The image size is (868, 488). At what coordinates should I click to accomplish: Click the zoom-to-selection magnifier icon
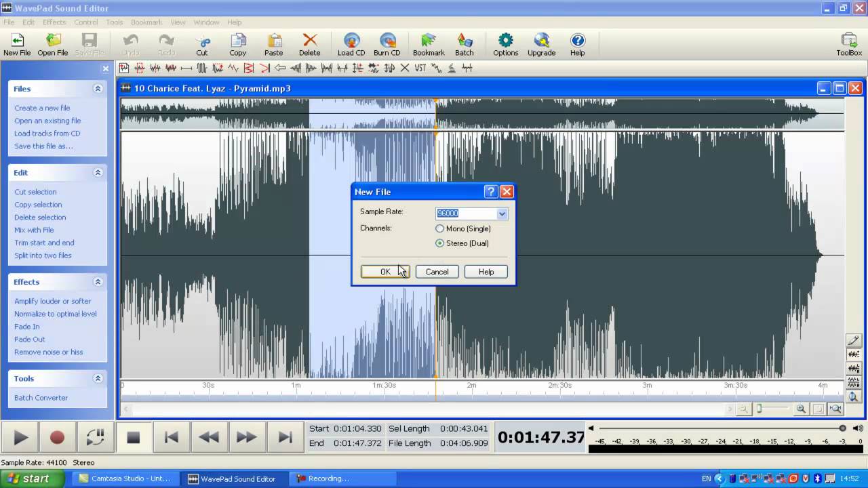tap(835, 409)
